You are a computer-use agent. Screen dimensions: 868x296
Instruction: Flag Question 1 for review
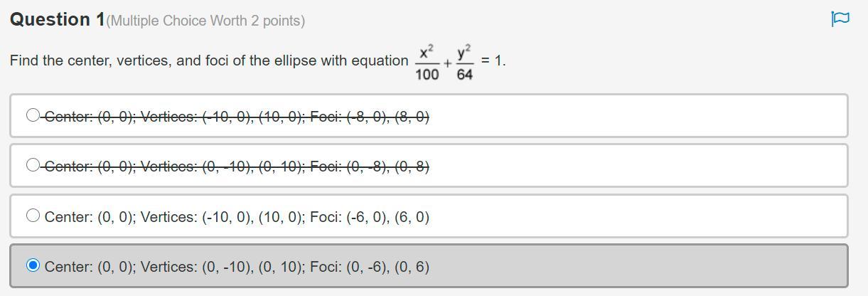click(x=840, y=18)
